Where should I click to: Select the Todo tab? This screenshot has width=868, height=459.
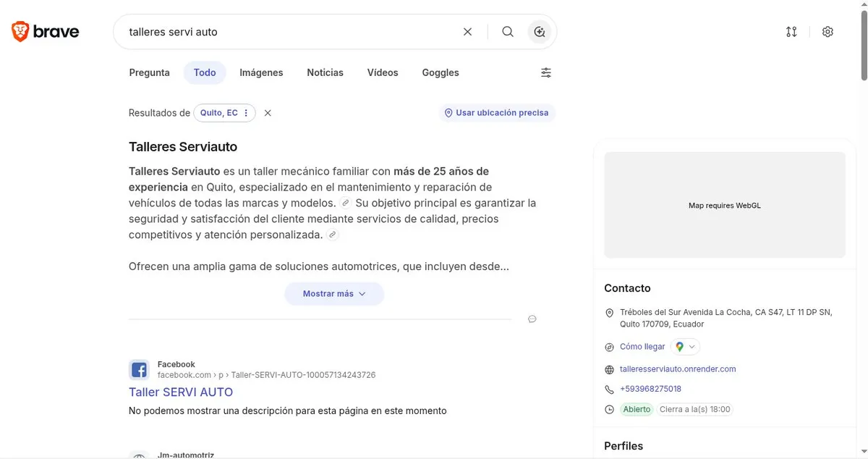click(x=205, y=72)
